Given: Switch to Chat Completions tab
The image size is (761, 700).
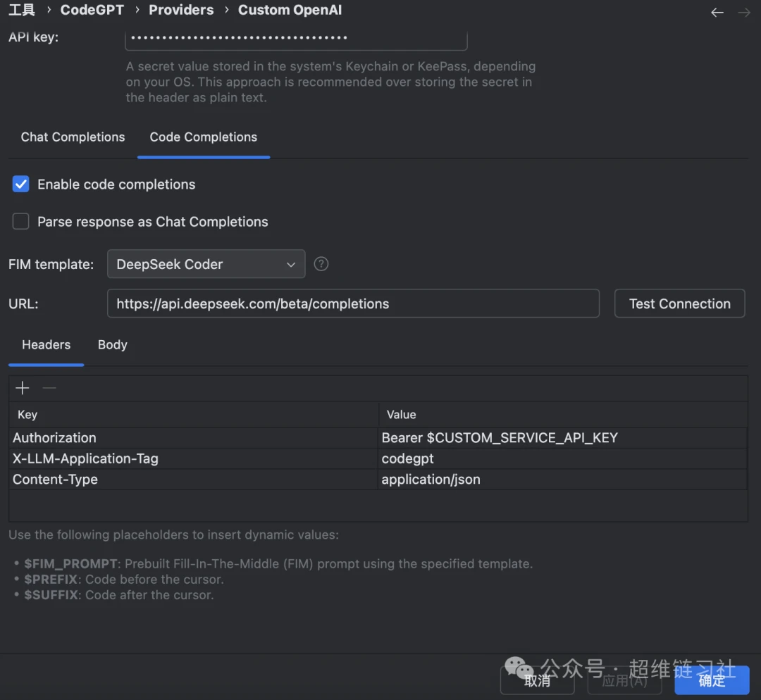Looking at the screenshot, I should [73, 137].
